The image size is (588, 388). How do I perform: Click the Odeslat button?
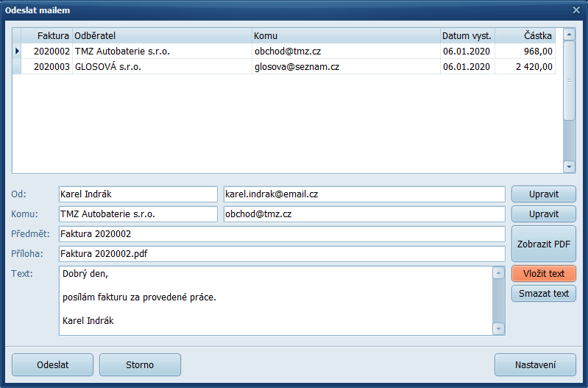click(x=52, y=364)
